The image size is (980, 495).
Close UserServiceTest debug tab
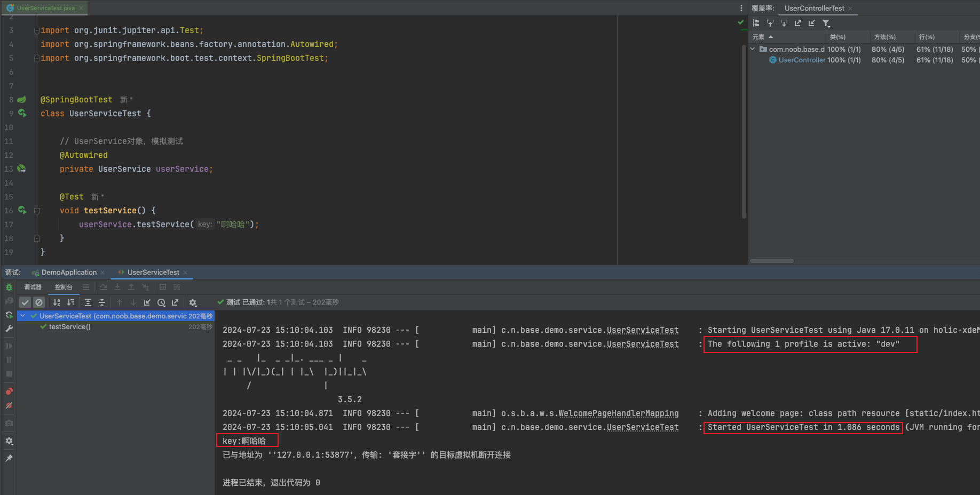pyautogui.click(x=185, y=273)
